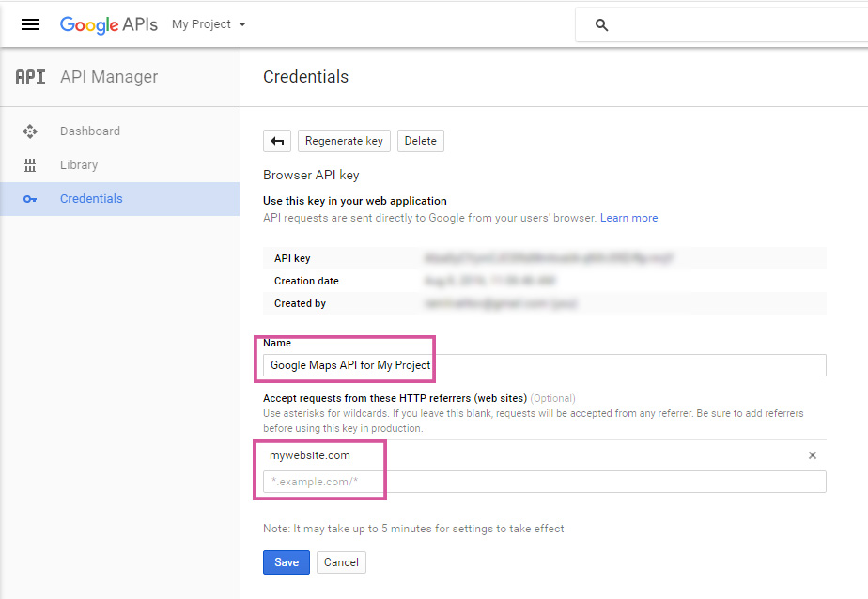This screenshot has width=868, height=599.
Task: Expand the My Project dropdown
Action: (x=209, y=24)
